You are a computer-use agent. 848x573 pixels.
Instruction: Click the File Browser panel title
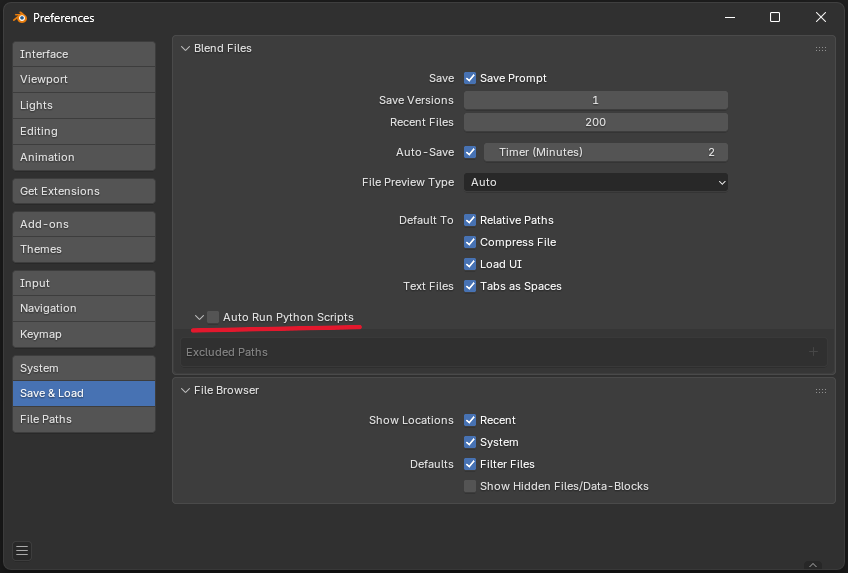tap(227, 390)
